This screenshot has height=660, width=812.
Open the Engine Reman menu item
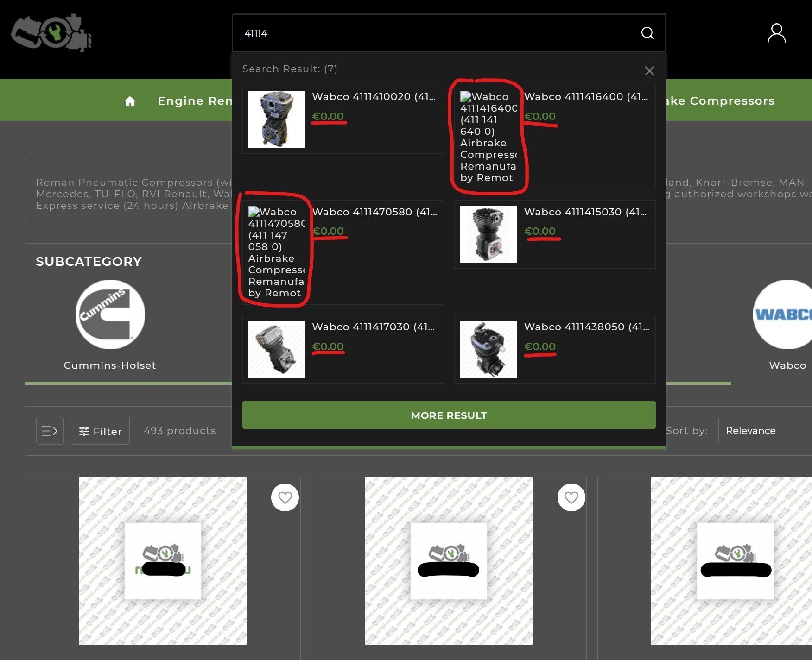point(195,101)
